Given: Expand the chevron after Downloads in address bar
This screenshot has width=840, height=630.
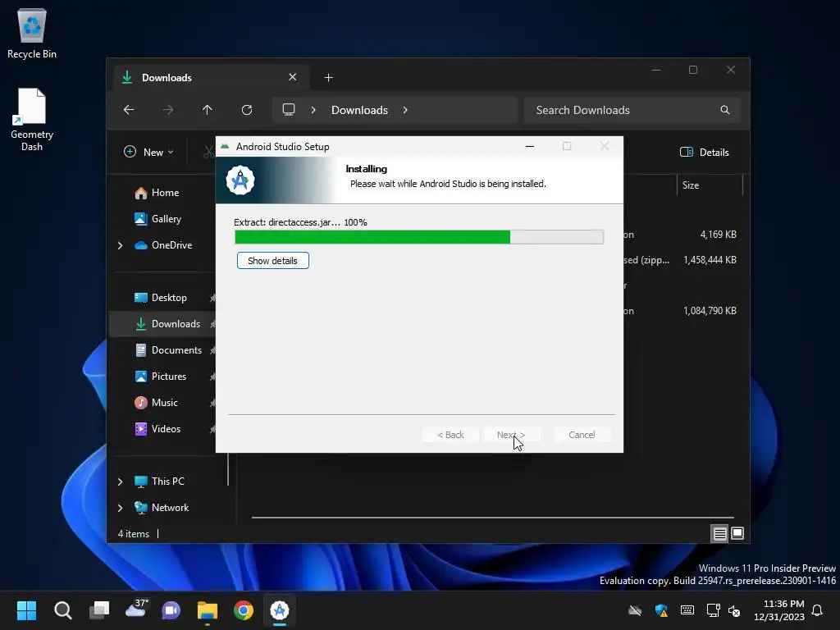Looking at the screenshot, I should [x=405, y=110].
